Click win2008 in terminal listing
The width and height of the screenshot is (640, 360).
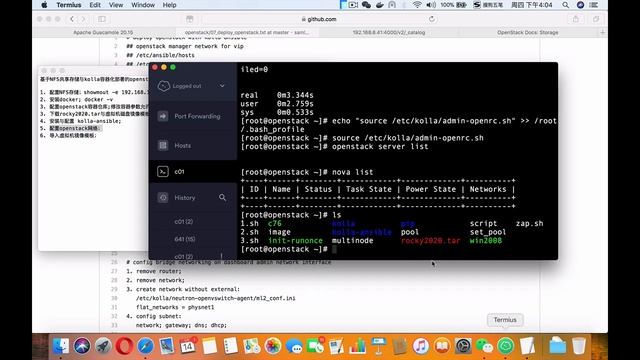486,240
